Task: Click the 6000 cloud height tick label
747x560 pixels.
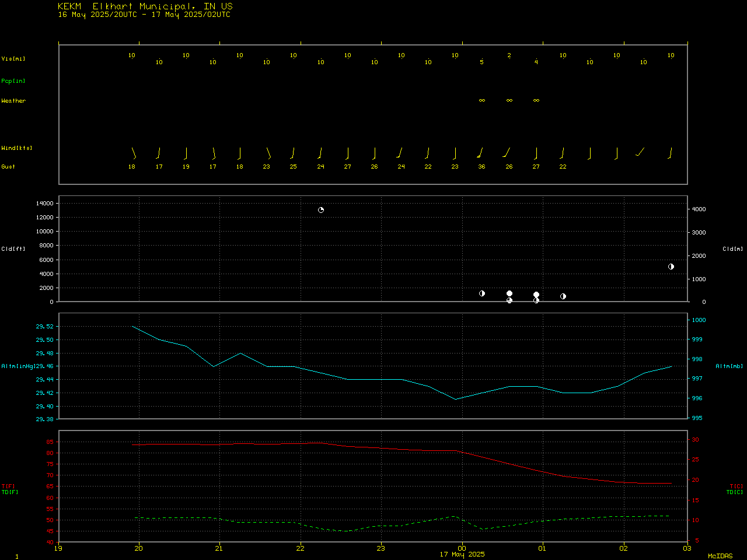Action: click(47, 260)
